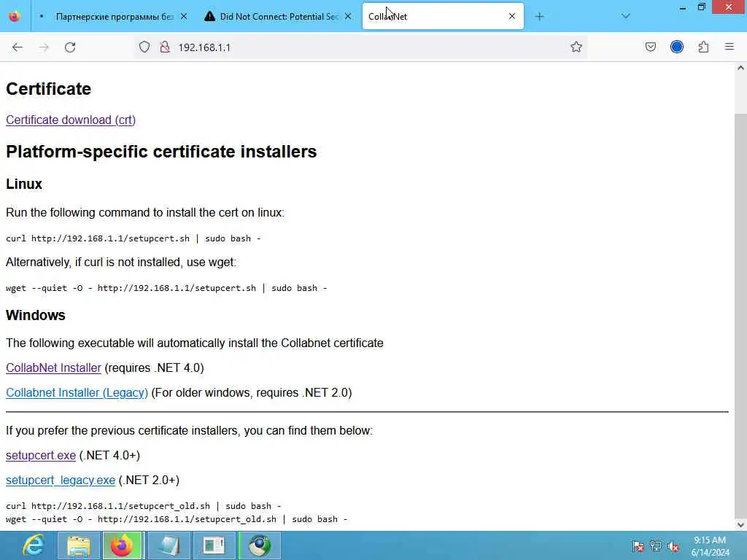Open the notepad-style taskbar app icon
The width and height of the screenshot is (747, 560).
pyautogui.click(x=169, y=545)
